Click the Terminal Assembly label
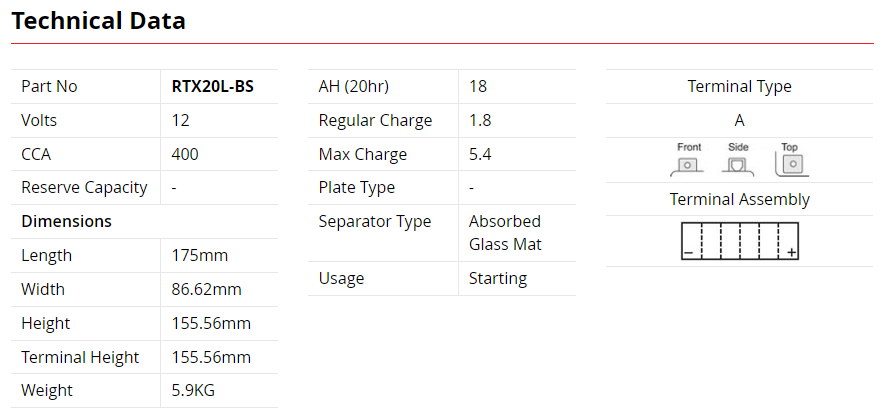 click(x=739, y=199)
